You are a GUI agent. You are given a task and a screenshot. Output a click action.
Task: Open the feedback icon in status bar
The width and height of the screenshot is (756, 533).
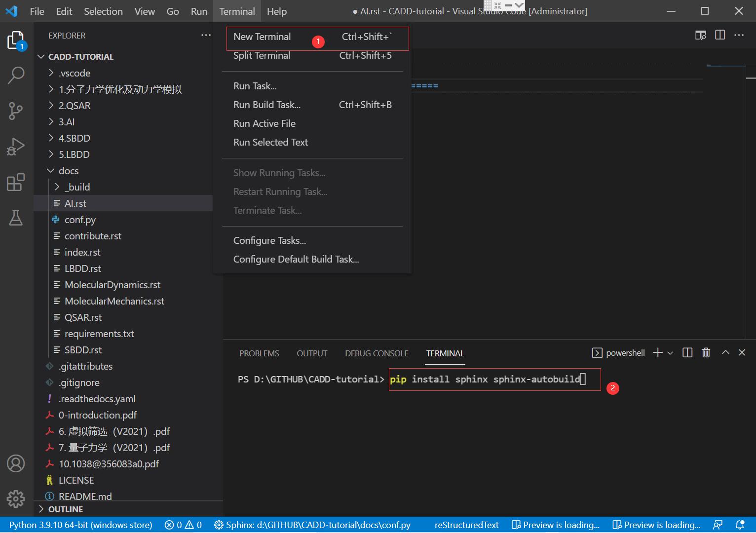(x=718, y=525)
